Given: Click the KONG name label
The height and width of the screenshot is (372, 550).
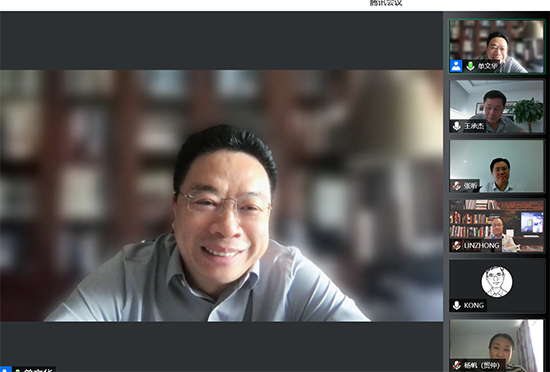Looking at the screenshot, I should pos(474,305).
